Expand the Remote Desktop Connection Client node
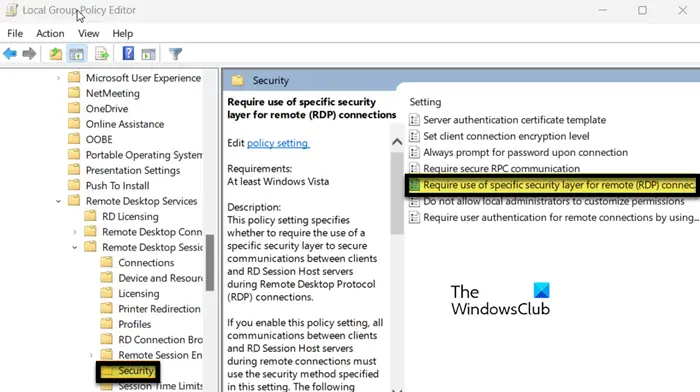This screenshot has width=700, height=392. point(75,232)
